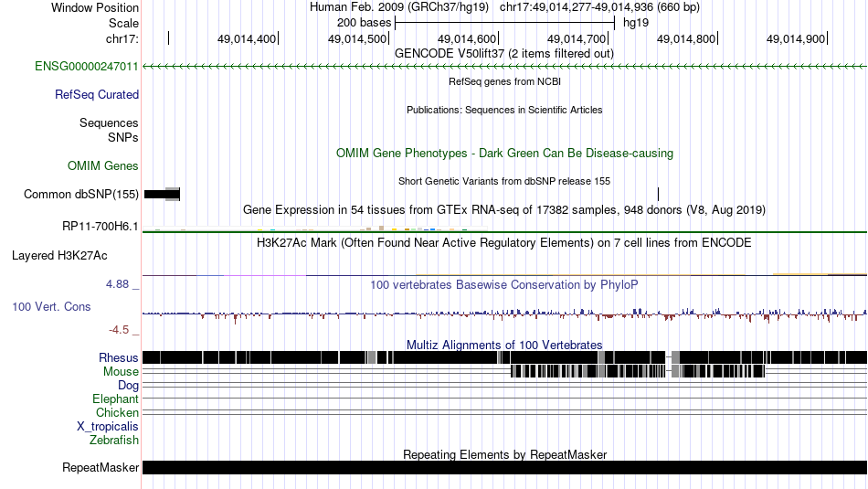The image size is (868, 489).
Task: Click the black dbSNP variant block at left
Action: point(162,195)
